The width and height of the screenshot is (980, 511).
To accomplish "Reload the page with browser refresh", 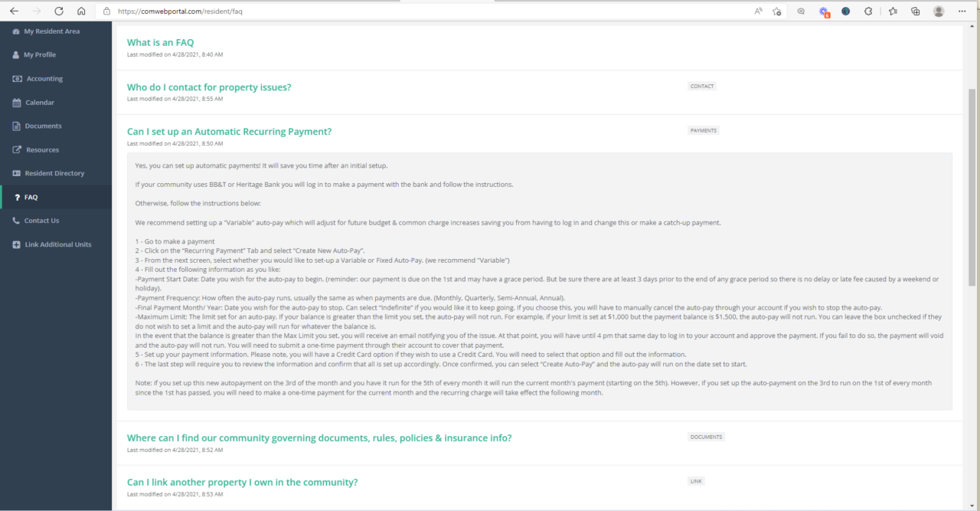I will pos(59,11).
